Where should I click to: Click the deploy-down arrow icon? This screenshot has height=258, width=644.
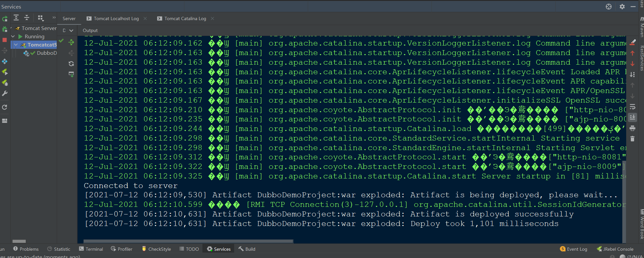[71, 74]
